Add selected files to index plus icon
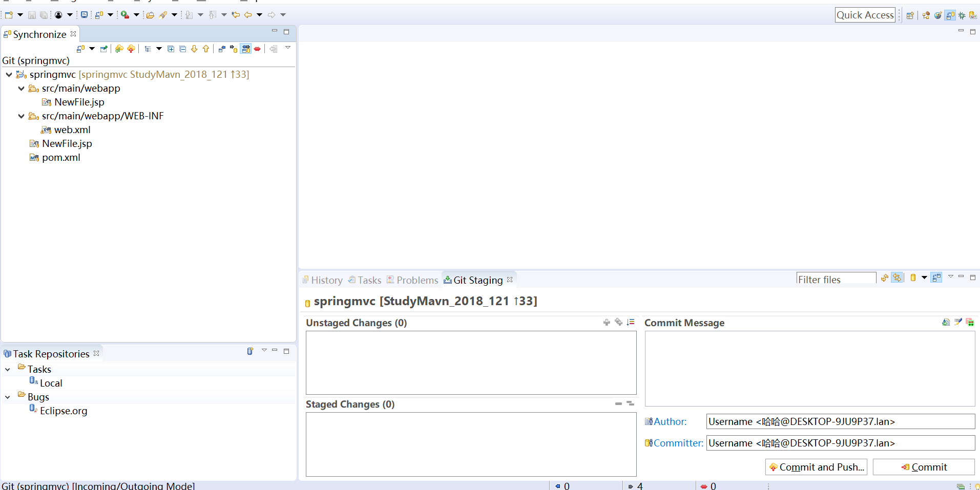Viewport: 980px width, 490px height. 607,322
